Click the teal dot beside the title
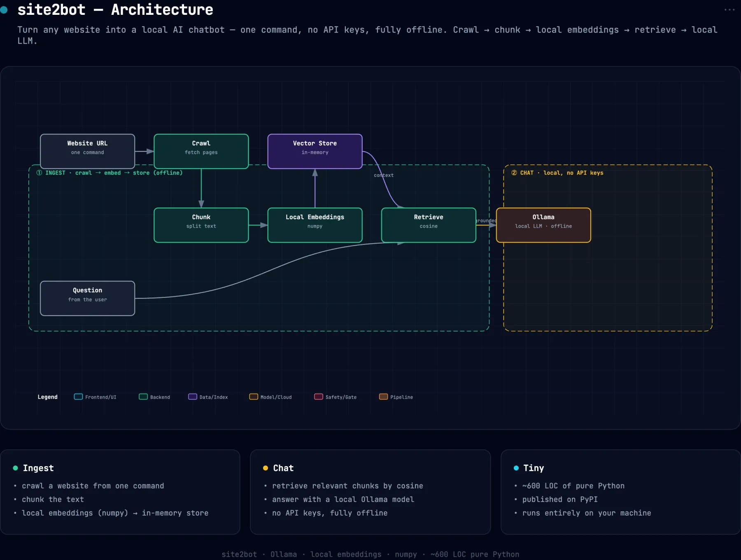 pos(4,10)
